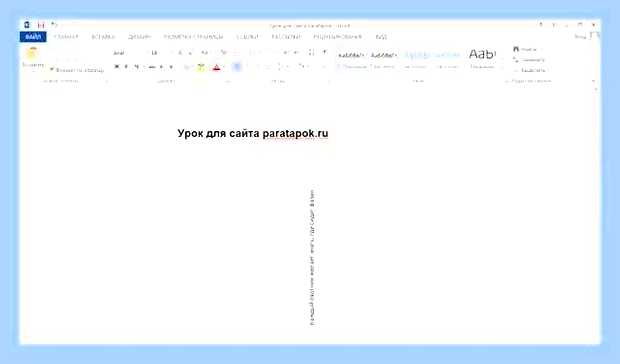Image resolution: width=620 pixels, height=364 pixels.
Task: Switch to the ГЛАВНАЯ ribbon tab
Action: tap(66, 37)
